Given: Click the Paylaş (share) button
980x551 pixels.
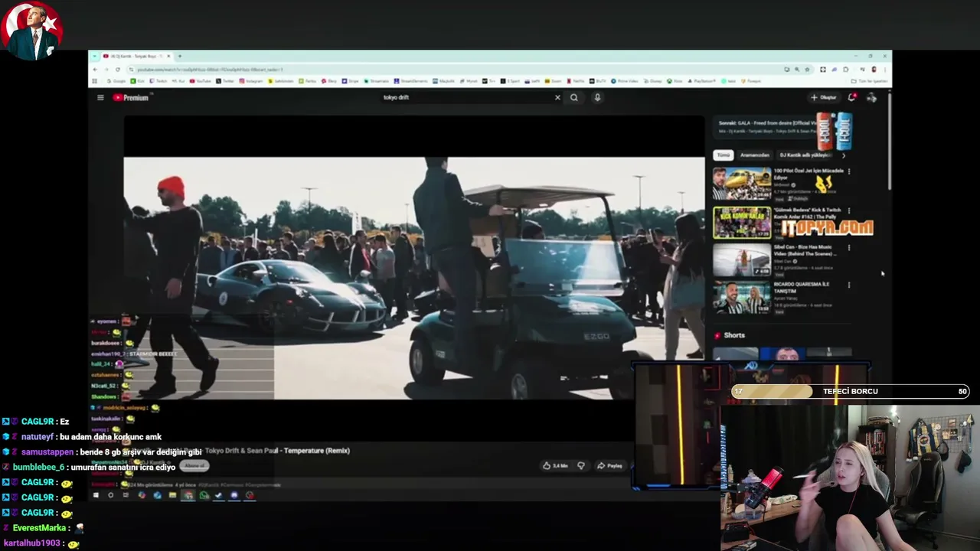Looking at the screenshot, I should pyautogui.click(x=610, y=465).
